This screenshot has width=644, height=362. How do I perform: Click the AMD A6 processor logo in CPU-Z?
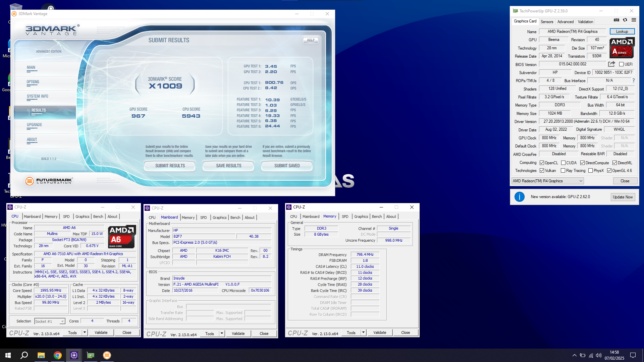[x=122, y=237]
